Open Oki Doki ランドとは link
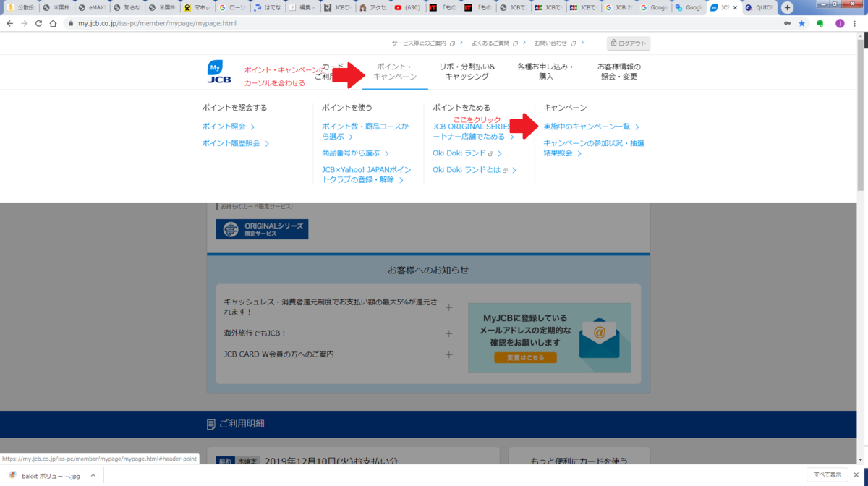The width and height of the screenshot is (868, 486). click(x=474, y=170)
